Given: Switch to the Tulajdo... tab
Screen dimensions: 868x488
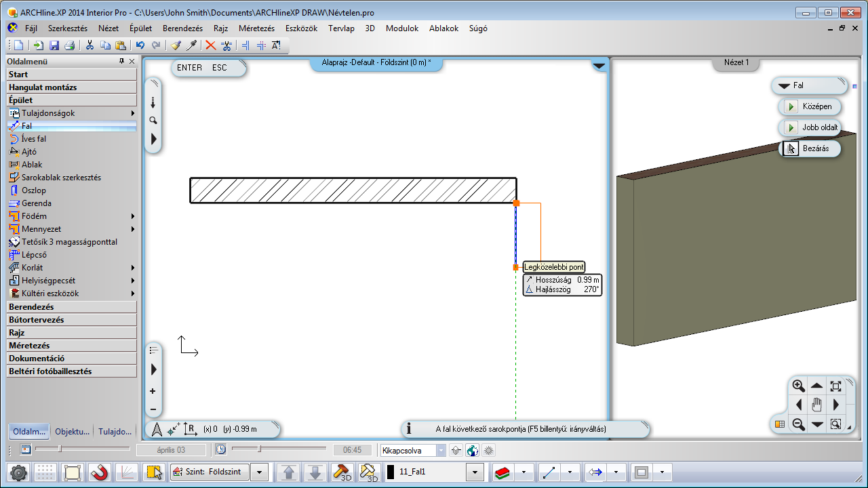Looking at the screenshot, I should coord(115,431).
